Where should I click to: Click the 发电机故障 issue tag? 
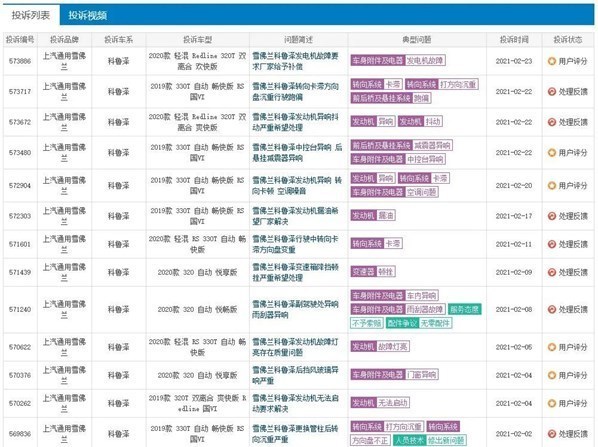(x=425, y=60)
